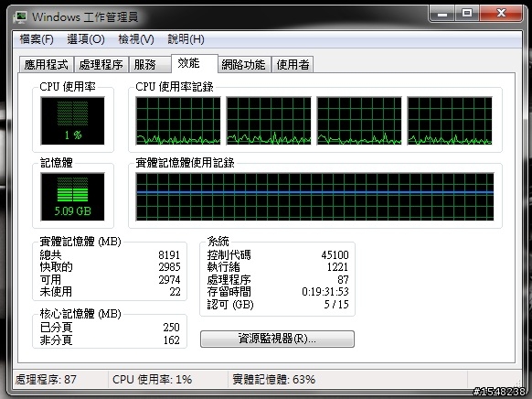Click the fourth CPU core history graph
532x399 pixels.
point(450,121)
